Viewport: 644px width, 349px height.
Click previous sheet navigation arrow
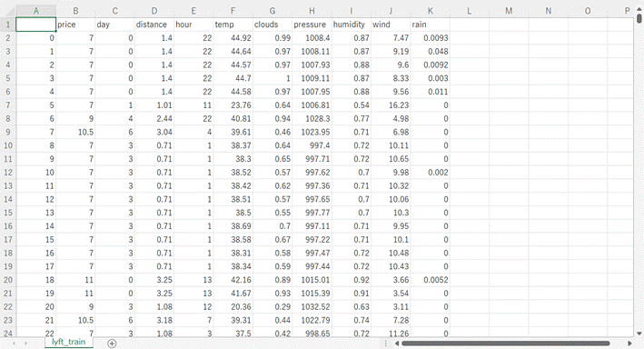14,344
